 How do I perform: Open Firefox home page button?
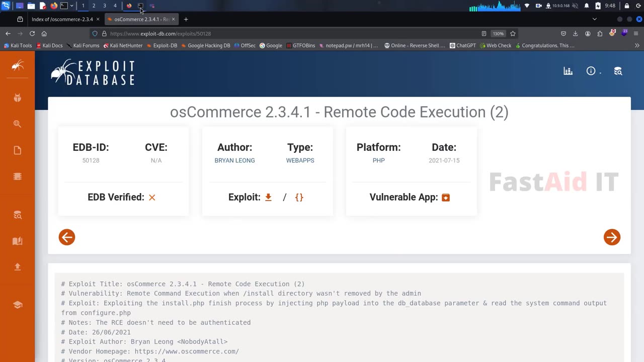(44, 34)
